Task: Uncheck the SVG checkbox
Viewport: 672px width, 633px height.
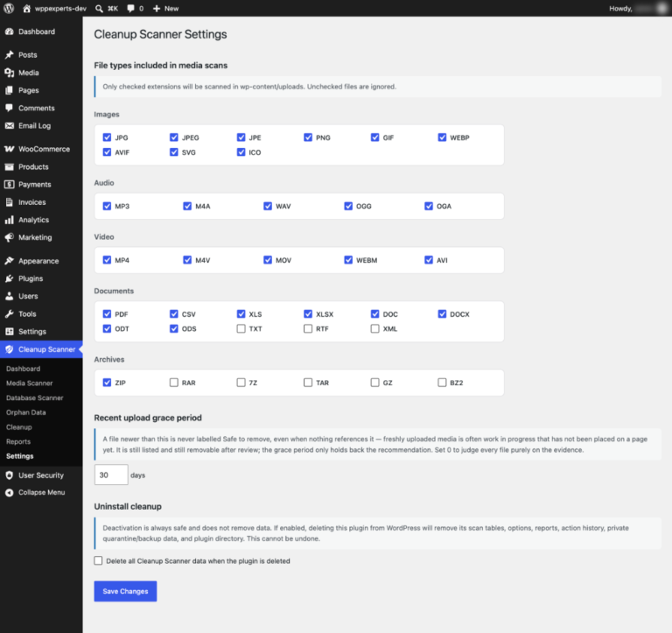Action: 173,151
